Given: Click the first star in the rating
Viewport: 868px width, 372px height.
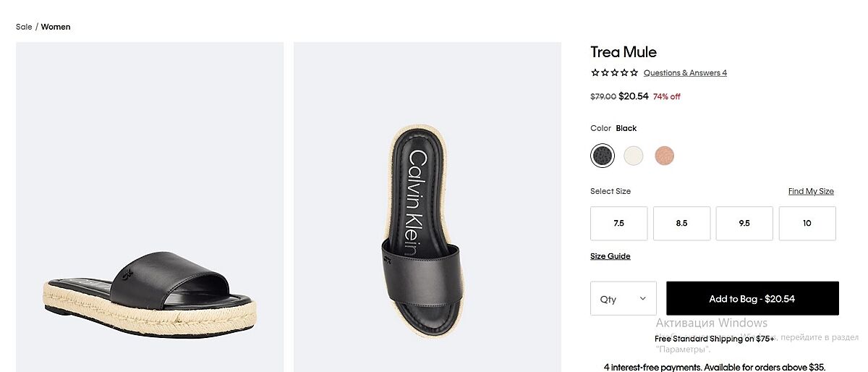Looking at the screenshot, I should point(595,72).
